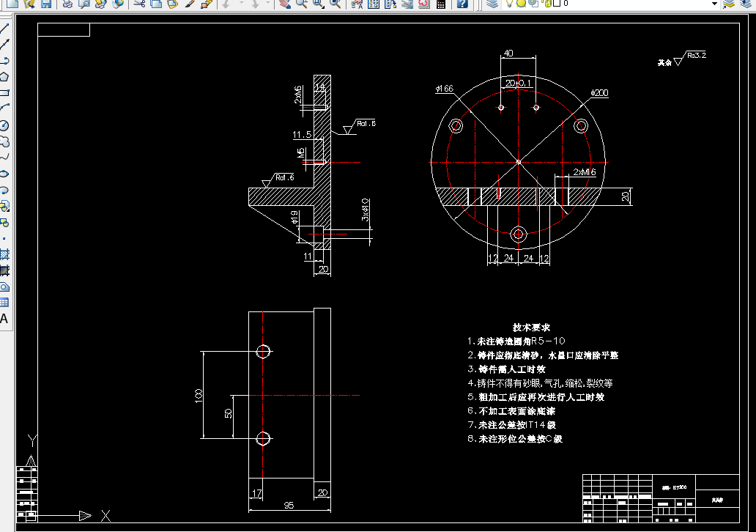Open the Layer Properties Manager icon
Image resolution: width=756 pixels, height=532 pixels.
tap(492, 4)
